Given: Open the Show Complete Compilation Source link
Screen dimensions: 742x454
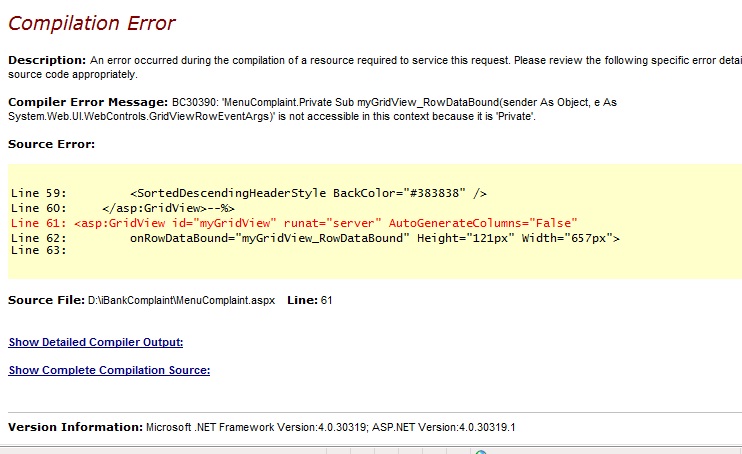Looking at the screenshot, I should tap(109, 370).
